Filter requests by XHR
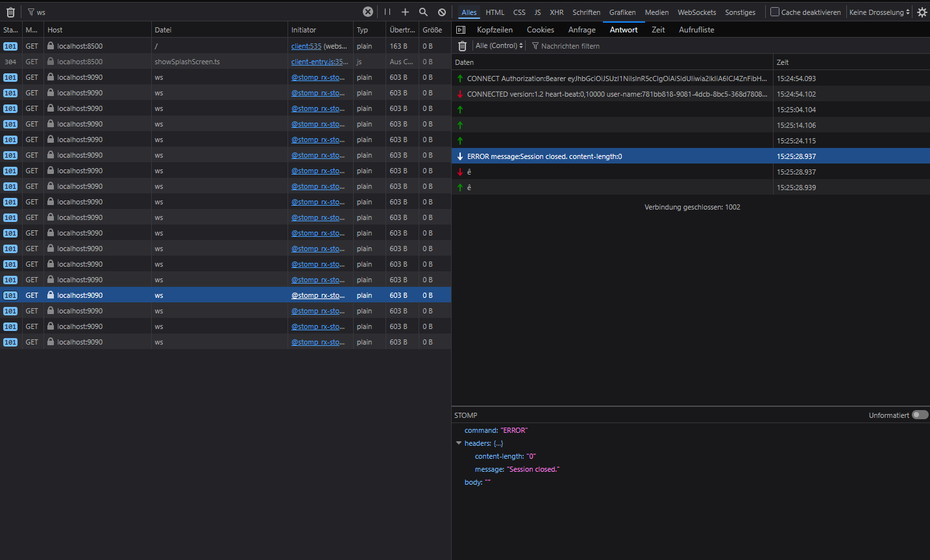The width and height of the screenshot is (930, 560). [557, 12]
